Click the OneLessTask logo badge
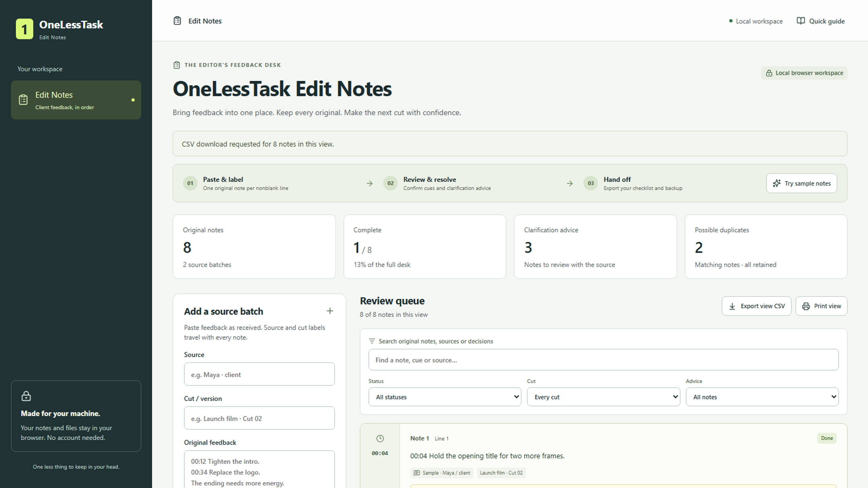Image resolution: width=868 pixels, height=488 pixels. coord(24,29)
